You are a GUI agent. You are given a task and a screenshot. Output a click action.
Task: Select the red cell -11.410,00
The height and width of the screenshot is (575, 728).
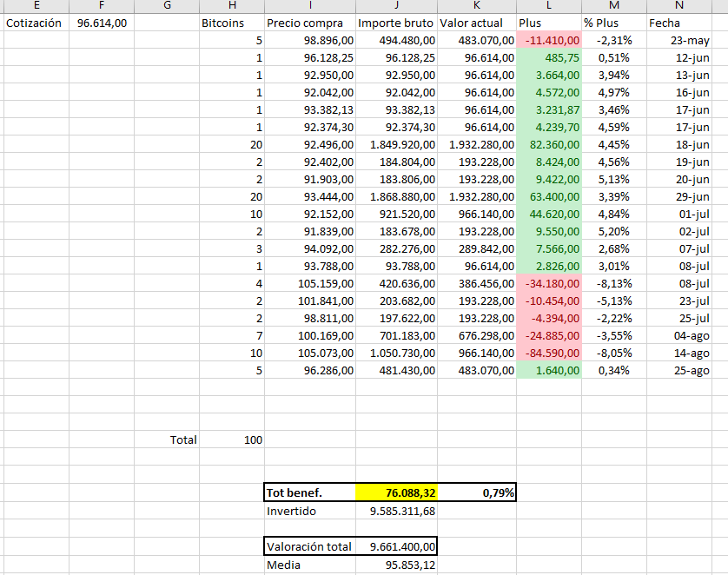pos(549,40)
